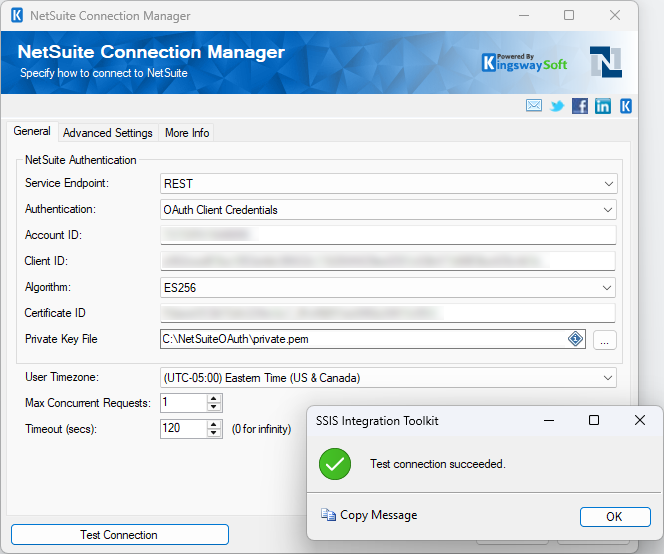Click the KingswaySoft logo in banner
This screenshot has width=664, height=554.
pos(524,63)
